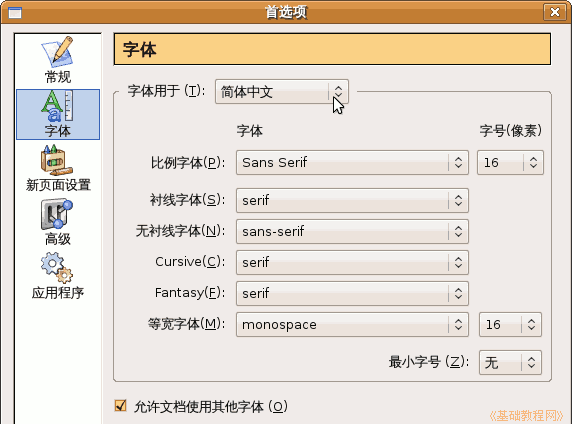Expand the Cursive font dropdown
The image size is (572, 424).
pos(352,262)
